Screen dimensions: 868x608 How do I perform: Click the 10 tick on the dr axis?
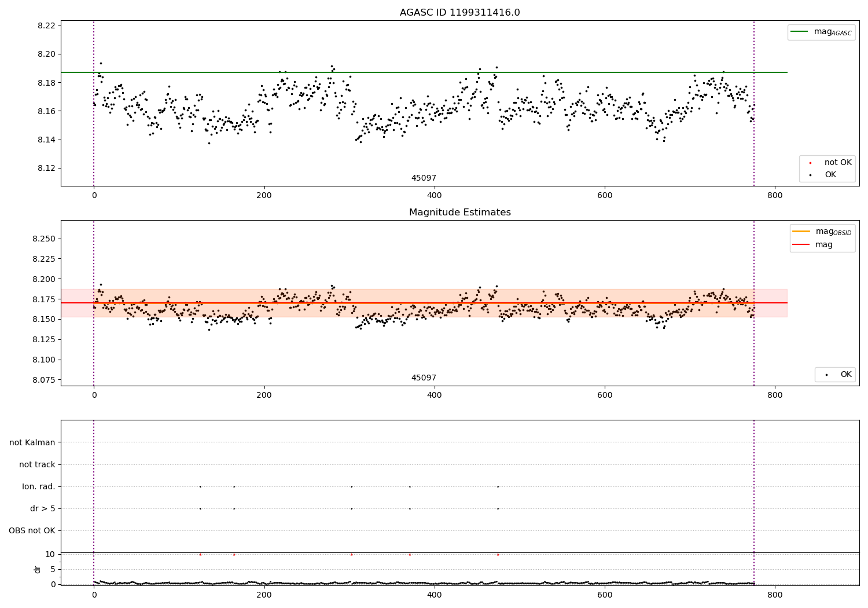pyautogui.click(x=50, y=554)
